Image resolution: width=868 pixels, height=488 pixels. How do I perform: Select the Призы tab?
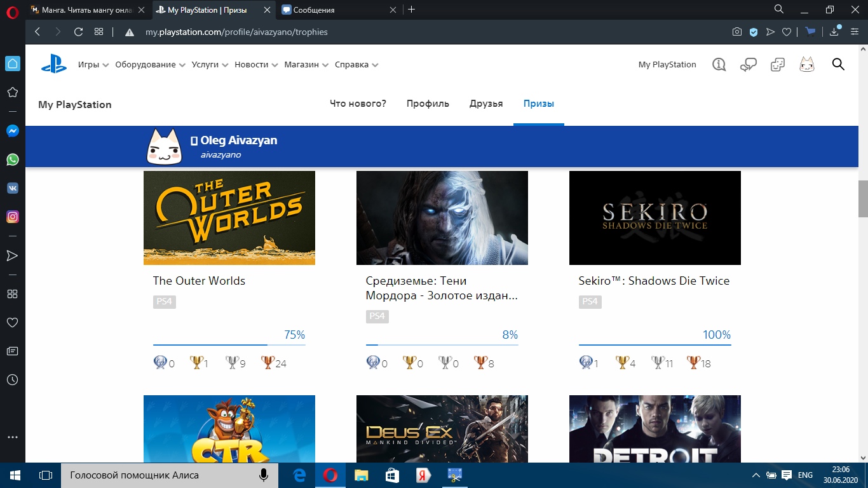click(x=539, y=104)
